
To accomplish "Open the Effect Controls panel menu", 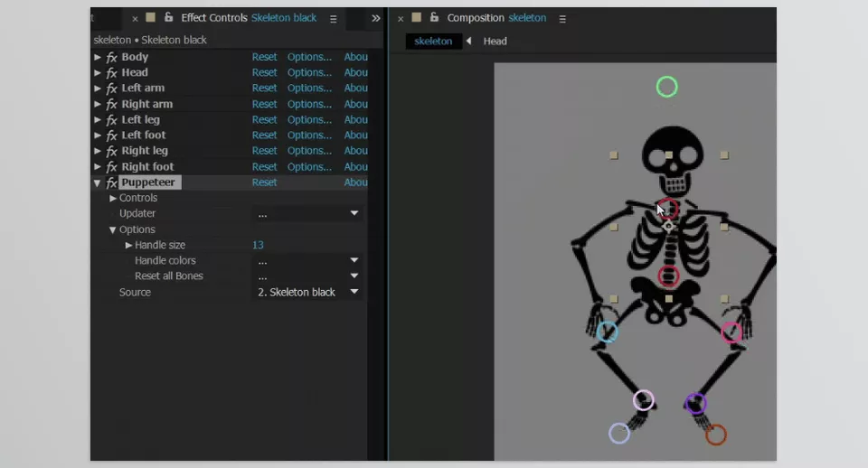I will pyautogui.click(x=334, y=19).
